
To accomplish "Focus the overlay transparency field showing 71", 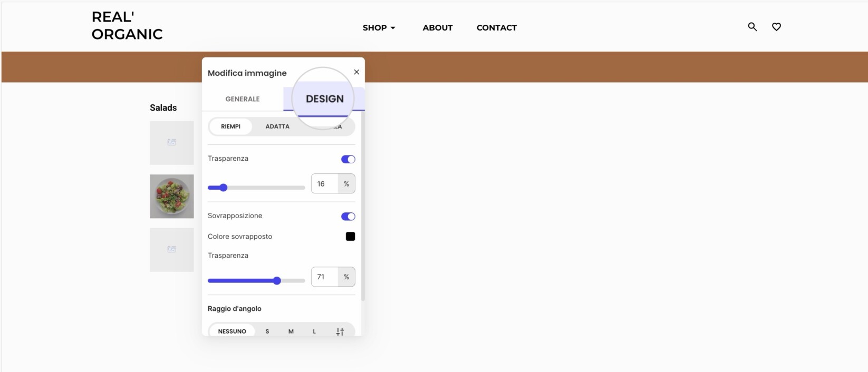I will point(324,277).
